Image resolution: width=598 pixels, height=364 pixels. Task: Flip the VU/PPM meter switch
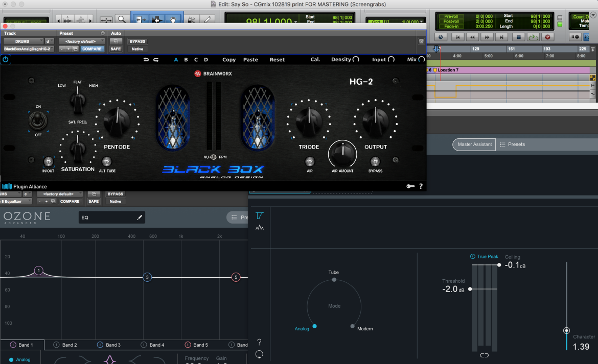click(213, 157)
